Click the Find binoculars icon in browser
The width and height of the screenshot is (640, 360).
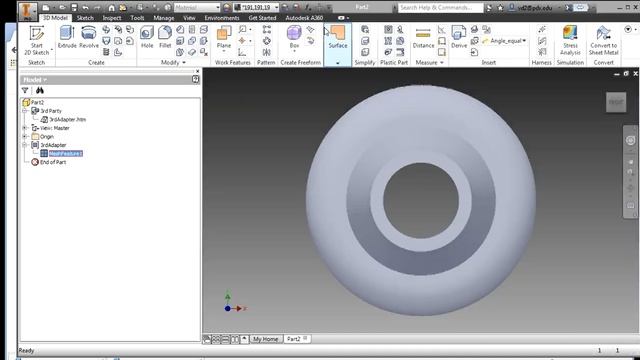pyautogui.click(x=40, y=90)
